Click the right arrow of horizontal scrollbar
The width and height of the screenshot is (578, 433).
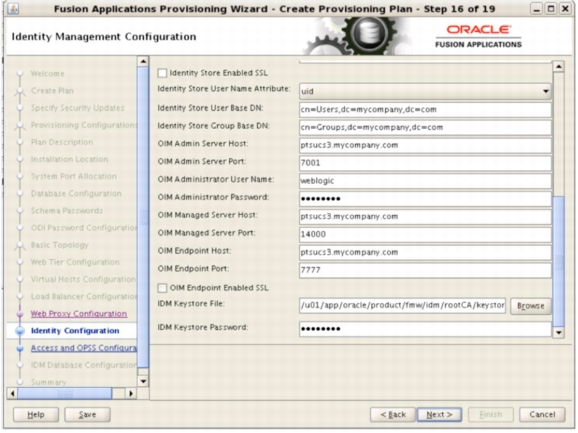(130, 394)
